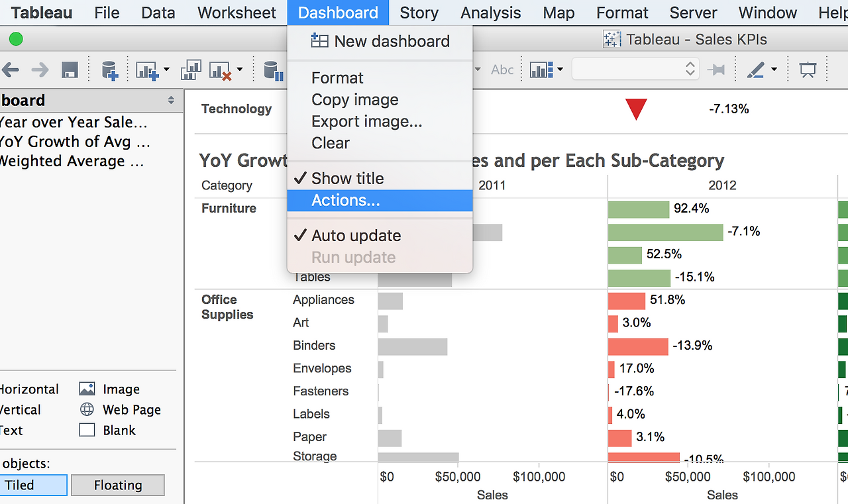Choose Clear from the Dashboard menu
This screenshot has width=848, height=504.
[x=380, y=143]
